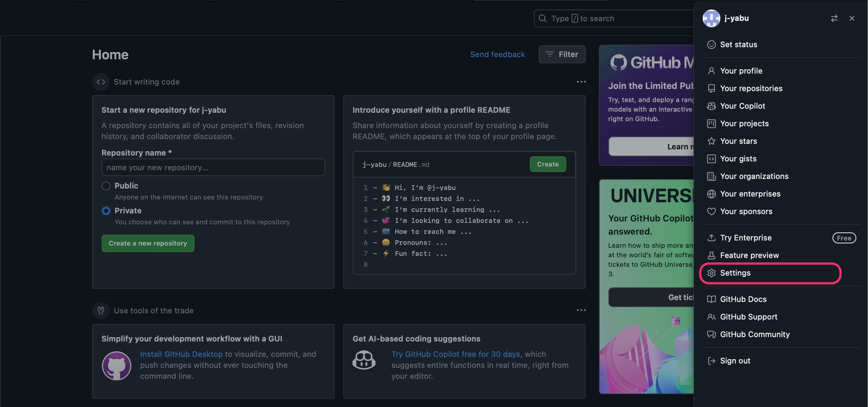
Task: Open Your repositories menu item
Action: tap(751, 89)
